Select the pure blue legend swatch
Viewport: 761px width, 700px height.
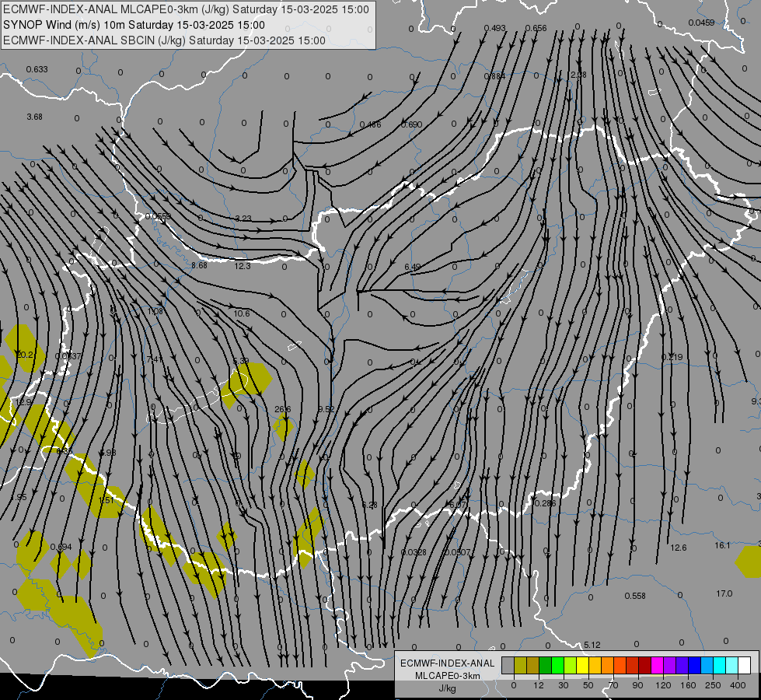(694, 665)
